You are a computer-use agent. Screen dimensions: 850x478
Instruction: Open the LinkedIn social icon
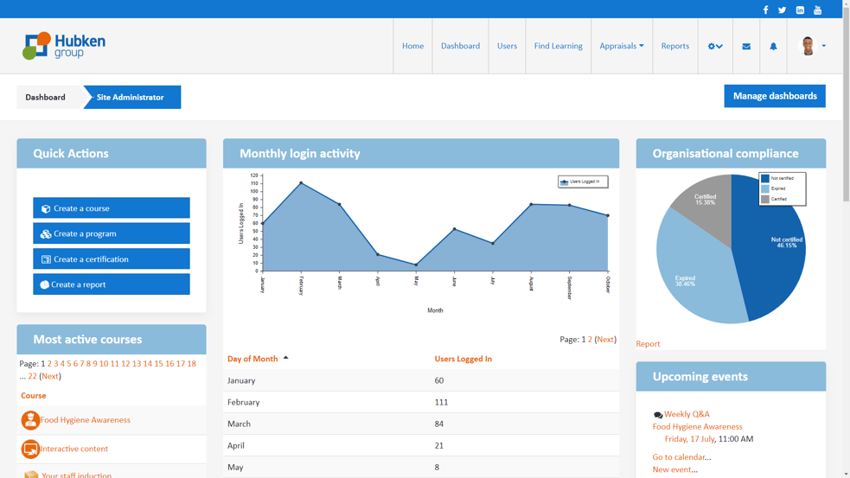click(x=800, y=10)
